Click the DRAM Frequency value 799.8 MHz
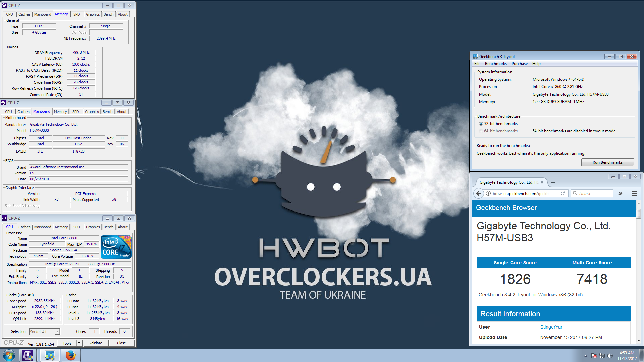The height and width of the screenshot is (362, 644). (81, 52)
